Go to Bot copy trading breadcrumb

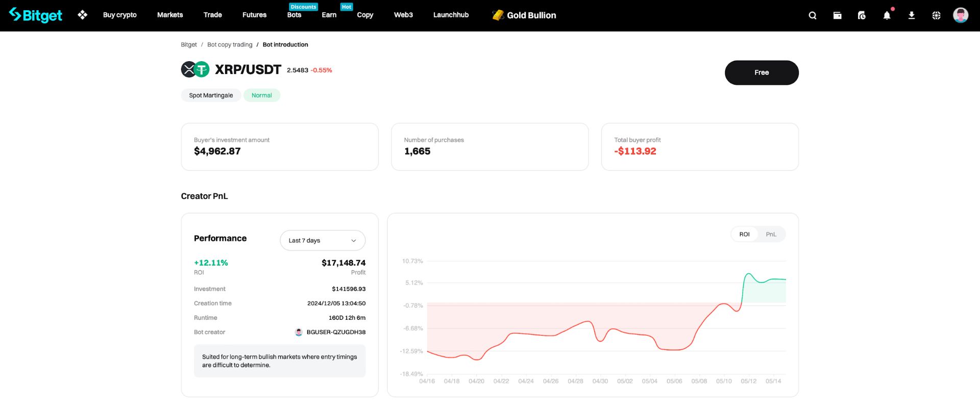point(230,45)
